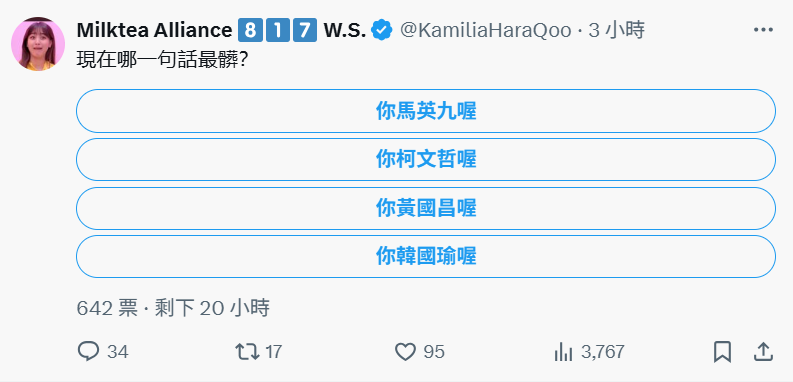Open the pink profile avatar picture
This screenshot has height=382, width=793.
(x=38, y=44)
